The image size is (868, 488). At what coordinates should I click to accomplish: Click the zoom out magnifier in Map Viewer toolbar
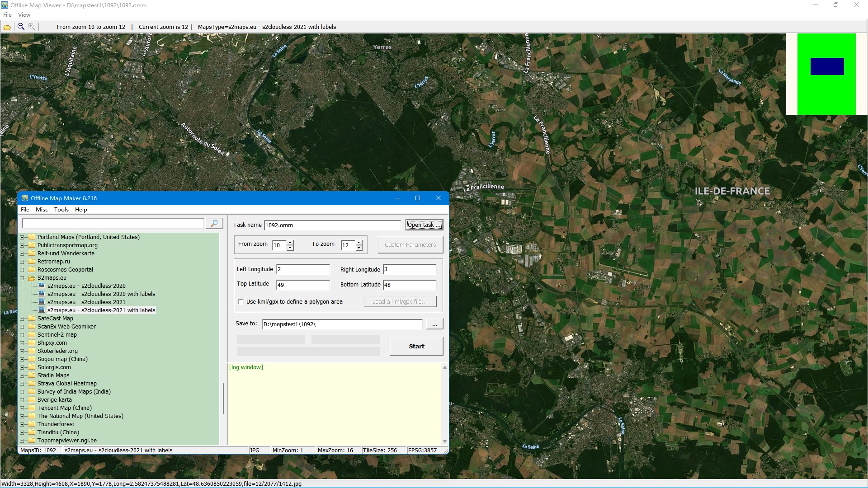(21, 27)
